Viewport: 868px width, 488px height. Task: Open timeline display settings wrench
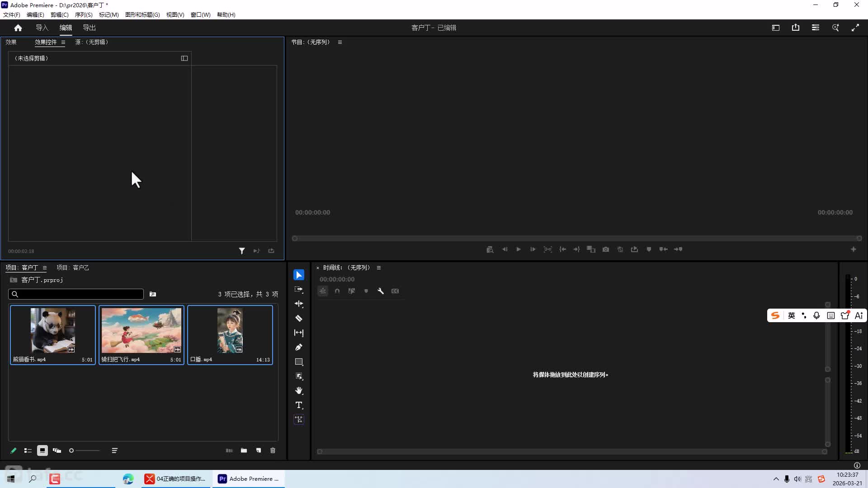(x=381, y=291)
